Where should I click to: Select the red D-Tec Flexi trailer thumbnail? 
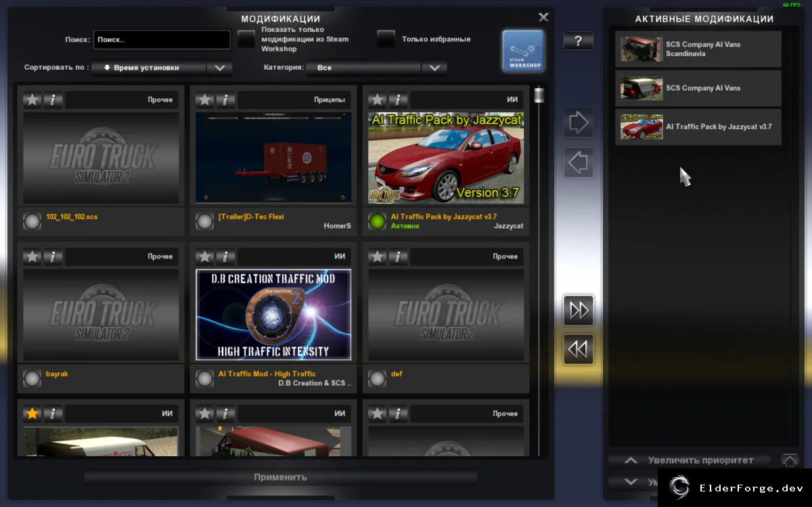(273, 158)
